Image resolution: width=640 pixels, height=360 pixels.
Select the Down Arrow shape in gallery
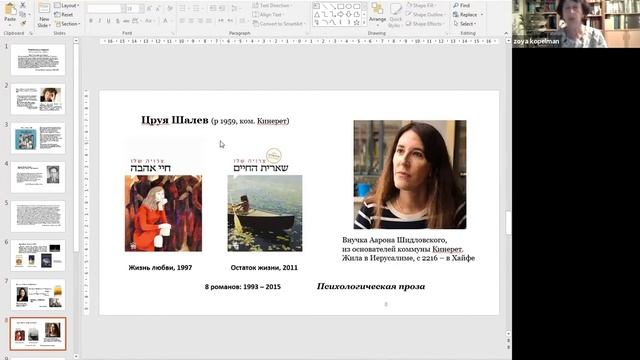pos(349,14)
